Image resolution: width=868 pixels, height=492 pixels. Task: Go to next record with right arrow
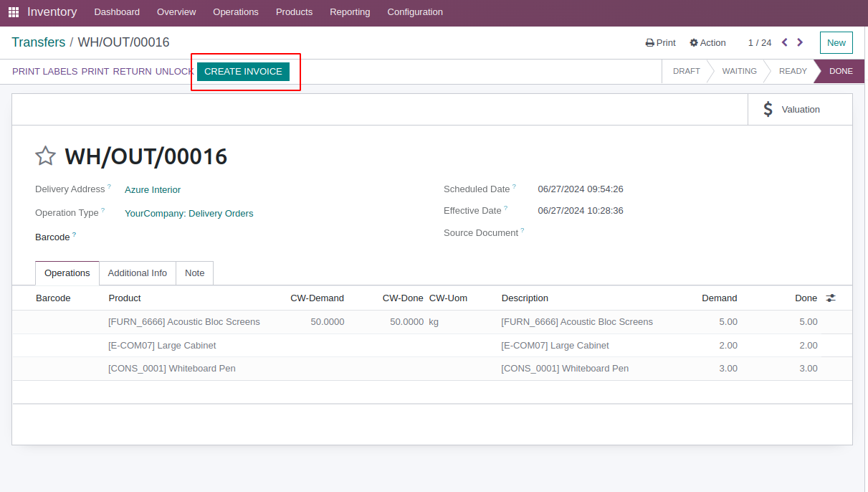[800, 42]
